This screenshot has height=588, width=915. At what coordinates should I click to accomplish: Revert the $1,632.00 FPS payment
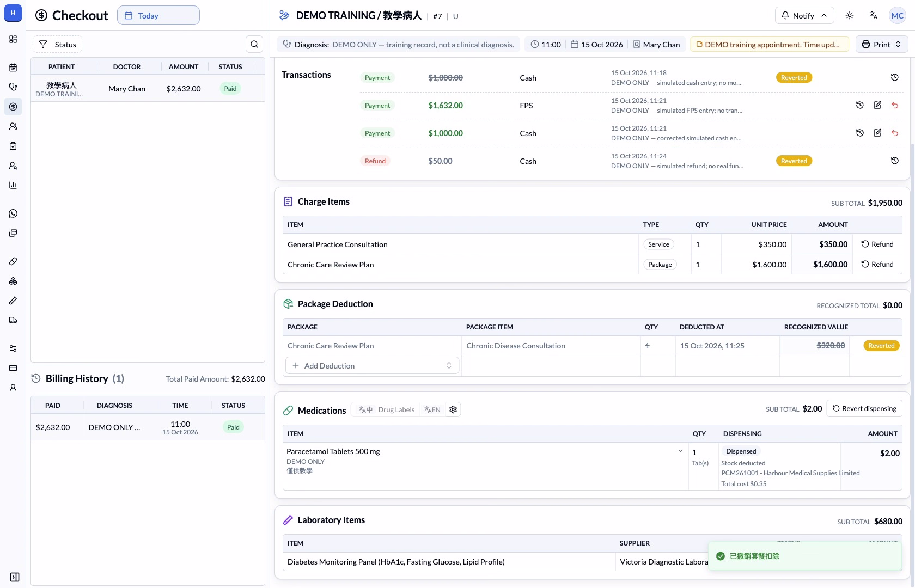895,105
